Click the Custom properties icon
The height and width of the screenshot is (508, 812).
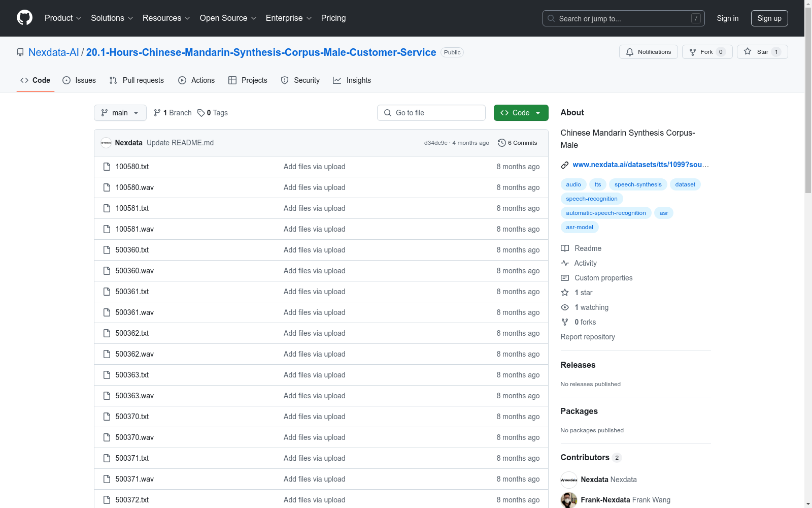(x=565, y=278)
